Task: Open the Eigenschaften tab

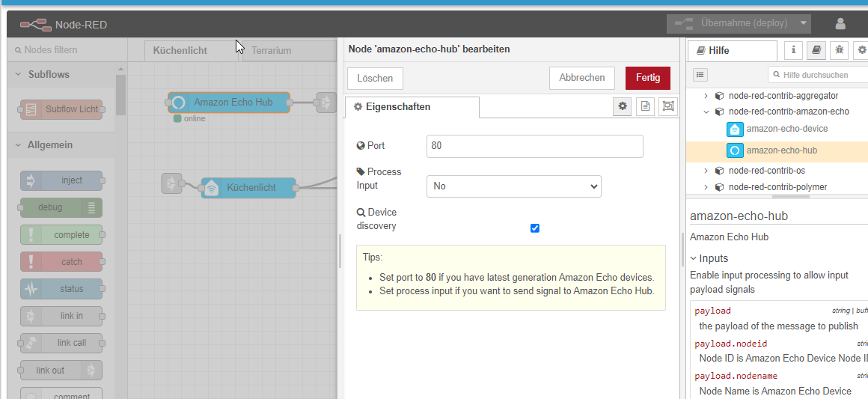Action: (x=412, y=107)
